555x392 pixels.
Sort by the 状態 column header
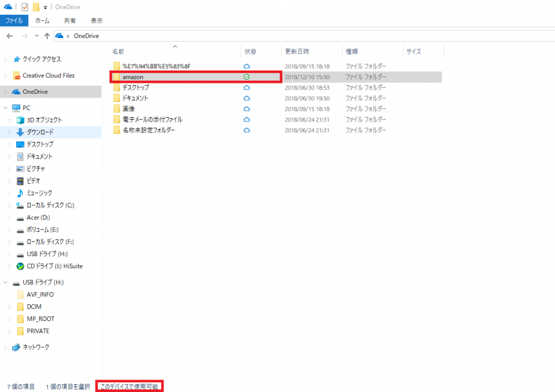click(250, 52)
